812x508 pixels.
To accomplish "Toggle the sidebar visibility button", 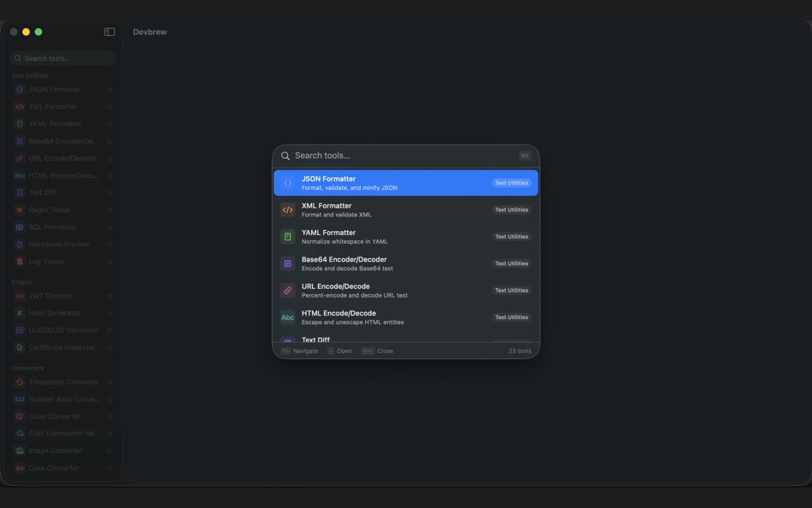I will [x=109, y=31].
